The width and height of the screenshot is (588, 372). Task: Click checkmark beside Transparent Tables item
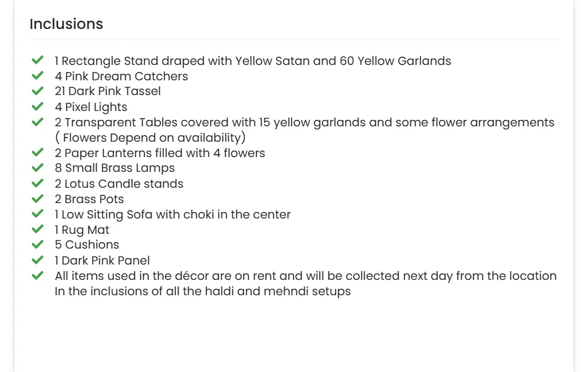tap(38, 122)
